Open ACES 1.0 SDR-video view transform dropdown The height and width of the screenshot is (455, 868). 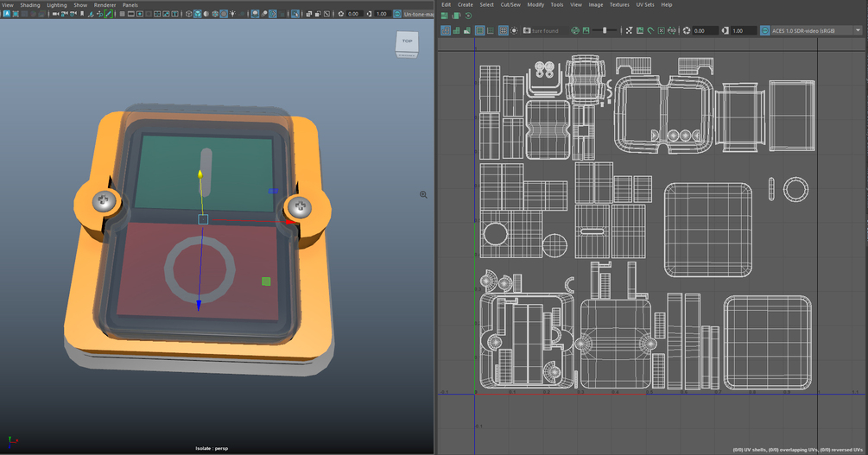(816, 30)
